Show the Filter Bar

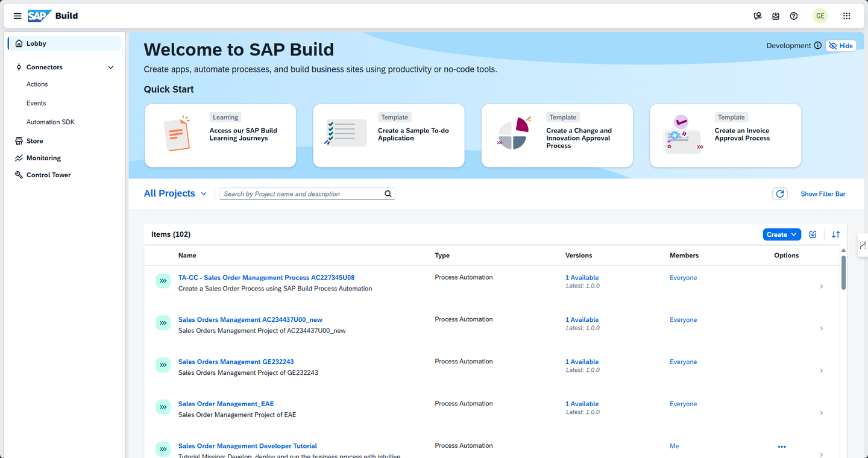(x=823, y=194)
